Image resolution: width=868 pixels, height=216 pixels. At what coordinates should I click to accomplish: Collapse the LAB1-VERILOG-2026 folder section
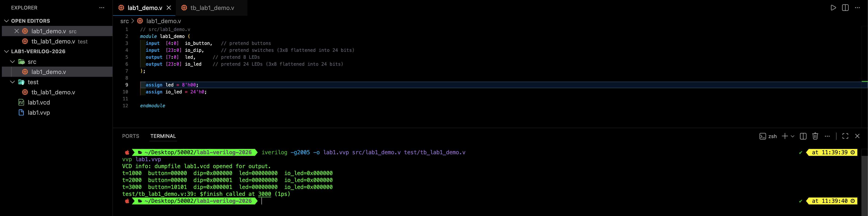tap(6, 52)
